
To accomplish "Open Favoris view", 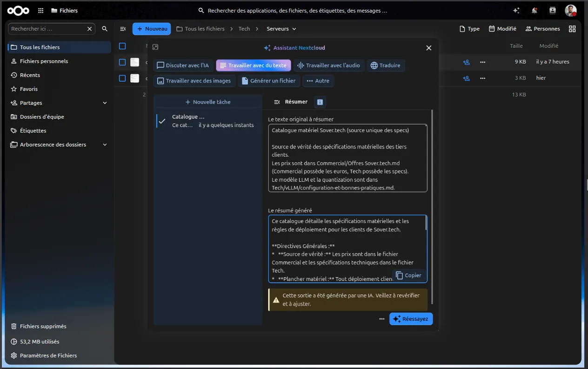I will (59, 89).
